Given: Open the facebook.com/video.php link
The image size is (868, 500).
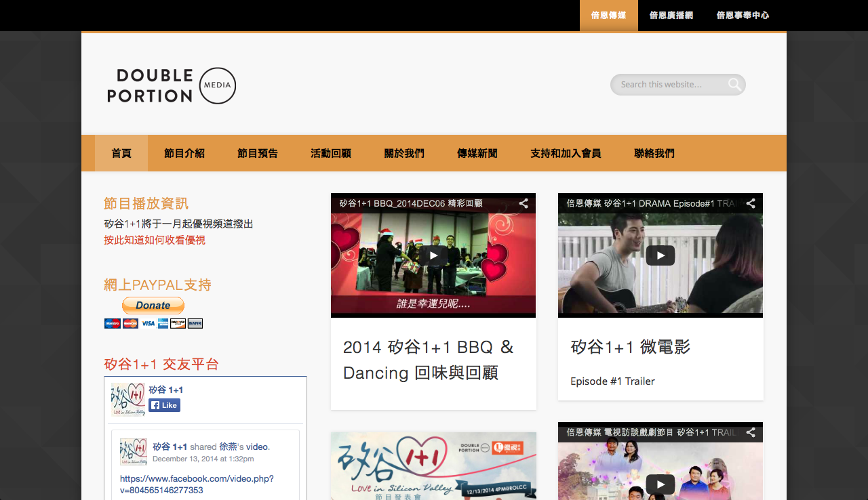Looking at the screenshot, I should click(x=197, y=484).
